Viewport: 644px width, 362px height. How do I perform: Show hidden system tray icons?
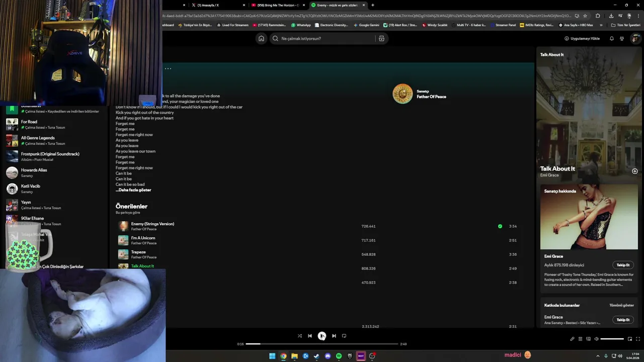[598, 356]
